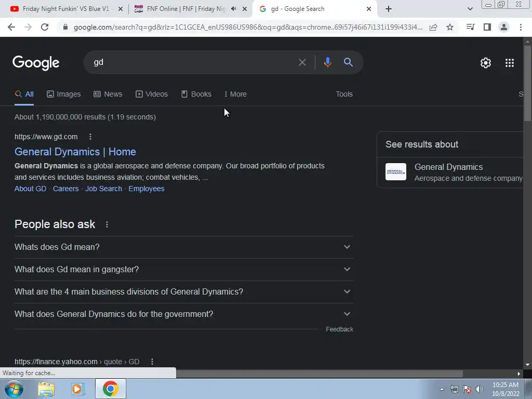Open Windows Explorer from the taskbar

46,389
